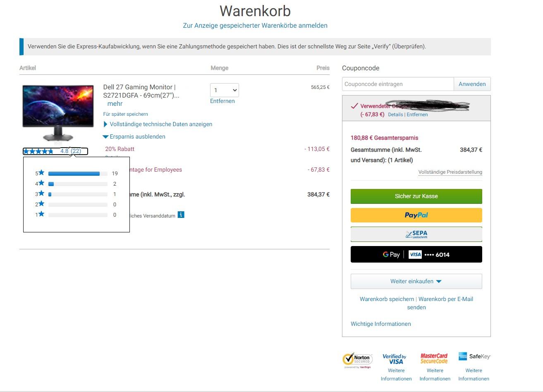Image resolution: width=543 pixels, height=392 pixels.
Task: Click the American Express SafeKey logo
Action: pos(474,356)
